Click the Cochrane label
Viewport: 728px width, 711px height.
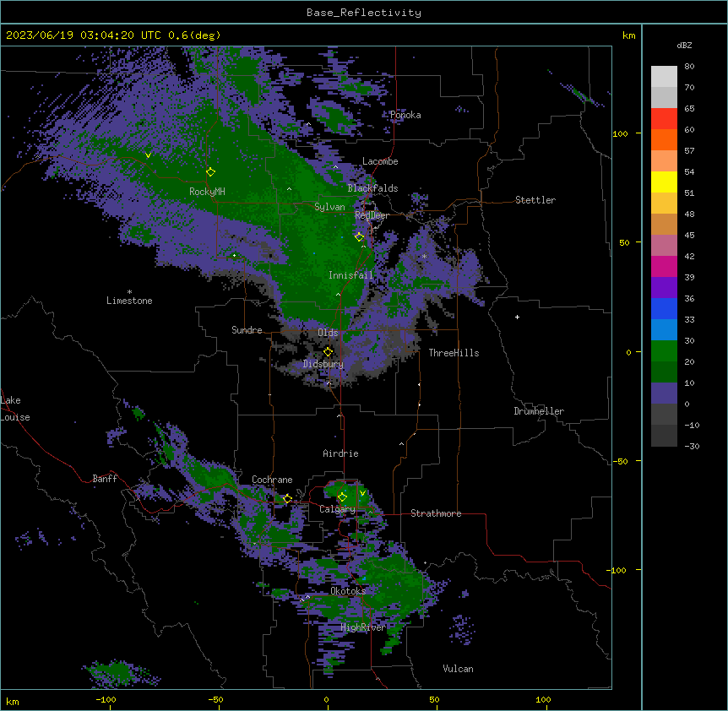272,480
